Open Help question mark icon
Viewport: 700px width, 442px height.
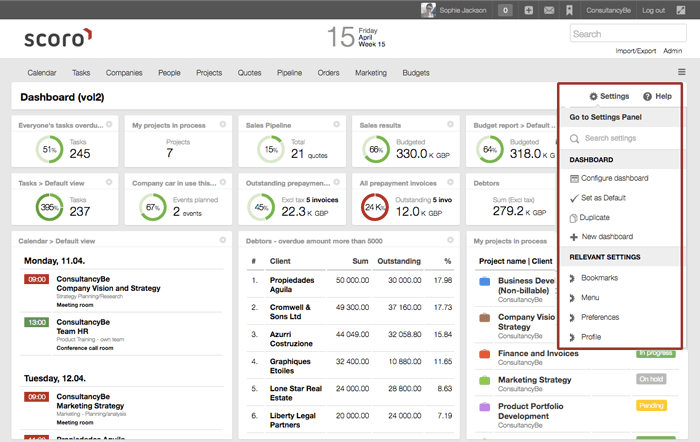tap(648, 96)
